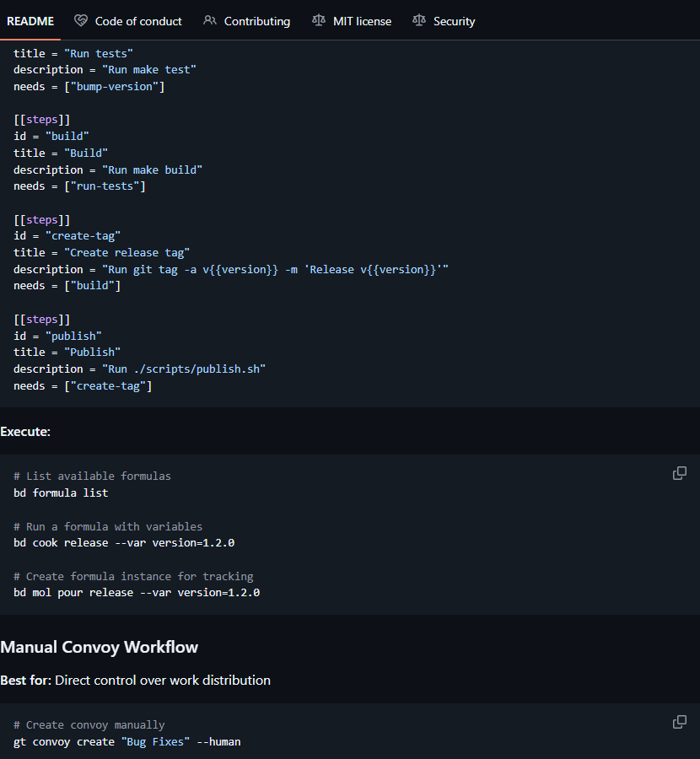
Task: Click the id = "build" line
Action: point(51,137)
